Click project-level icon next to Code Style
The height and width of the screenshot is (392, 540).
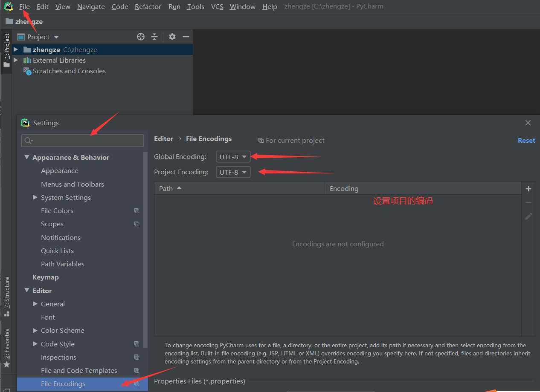pos(136,344)
